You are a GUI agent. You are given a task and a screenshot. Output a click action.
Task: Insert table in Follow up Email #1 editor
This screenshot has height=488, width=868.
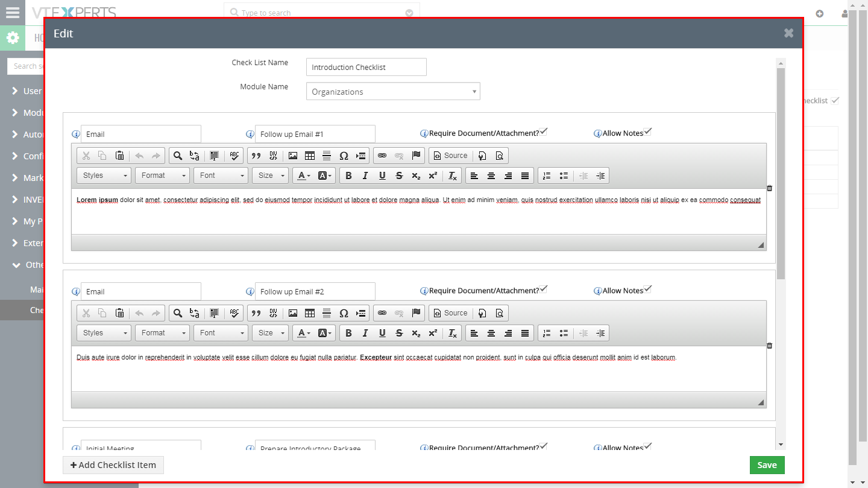[310, 156]
